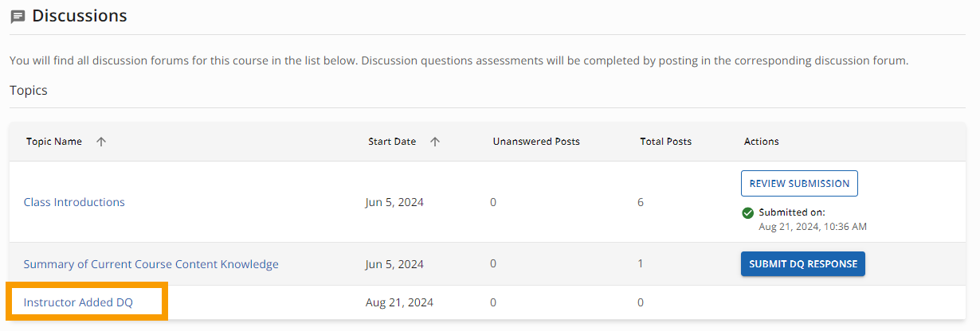980x331 pixels.
Task: Open the Instructor Added DQ topic
Action: click(x=78, y=302)
